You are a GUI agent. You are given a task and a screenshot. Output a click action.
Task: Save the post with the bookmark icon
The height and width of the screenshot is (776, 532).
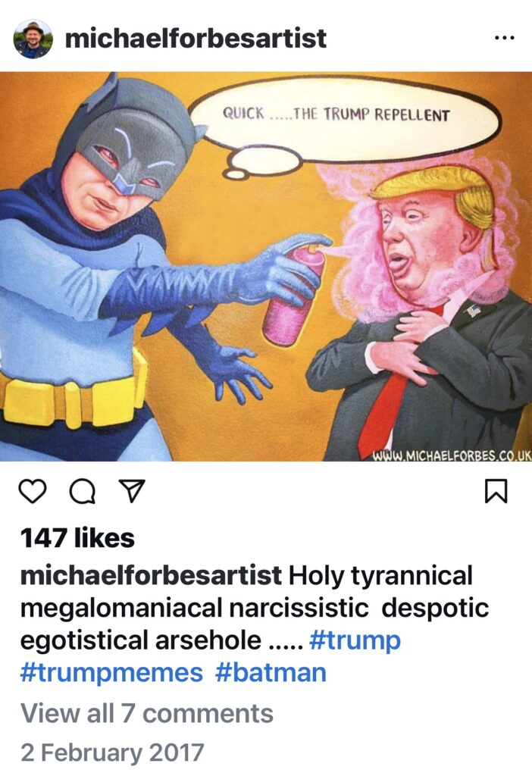(x=496, y=491)
